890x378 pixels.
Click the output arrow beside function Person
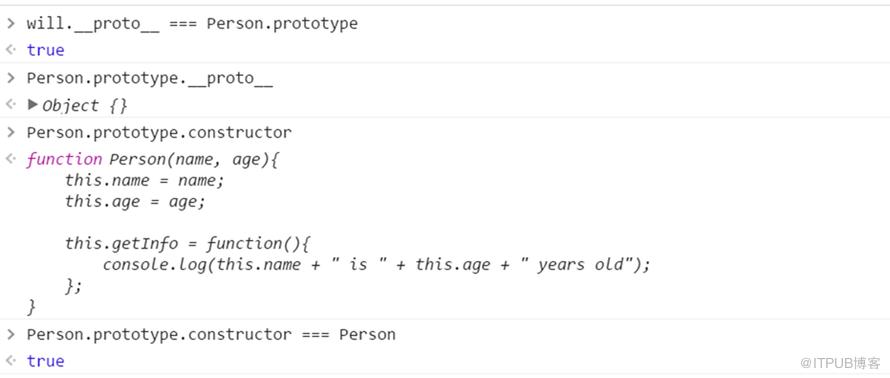tap(10, 159)
